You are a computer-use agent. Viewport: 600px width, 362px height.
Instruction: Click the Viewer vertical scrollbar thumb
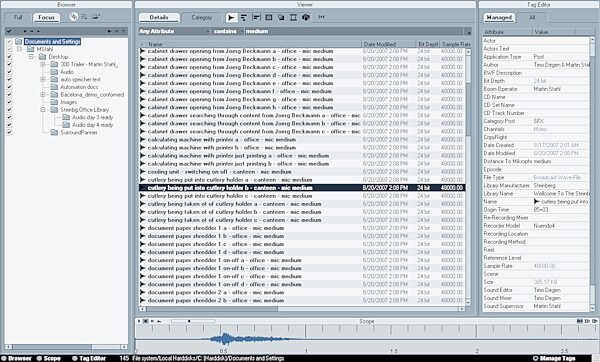(468, 108)
